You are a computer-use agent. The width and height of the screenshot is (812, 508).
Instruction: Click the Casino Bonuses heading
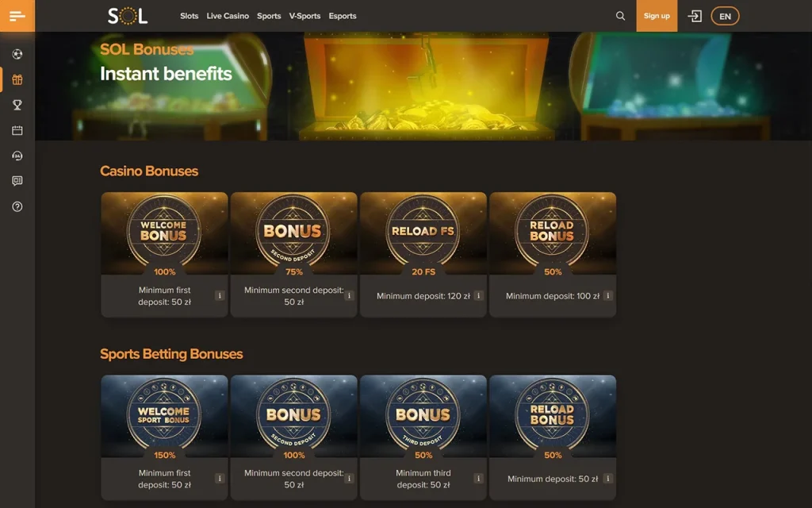149,171
